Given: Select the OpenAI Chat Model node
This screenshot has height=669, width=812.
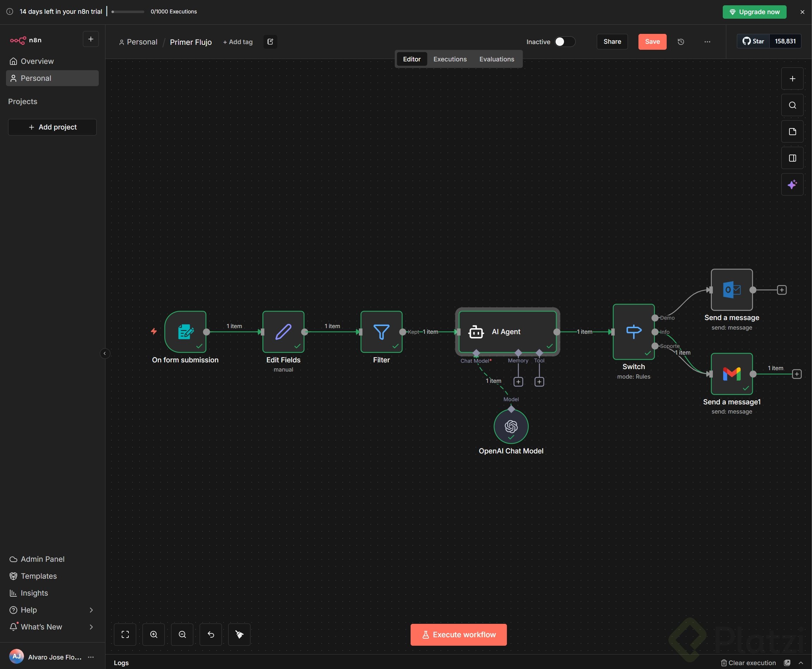Looking at the screenshot, I should pos(511,426).
